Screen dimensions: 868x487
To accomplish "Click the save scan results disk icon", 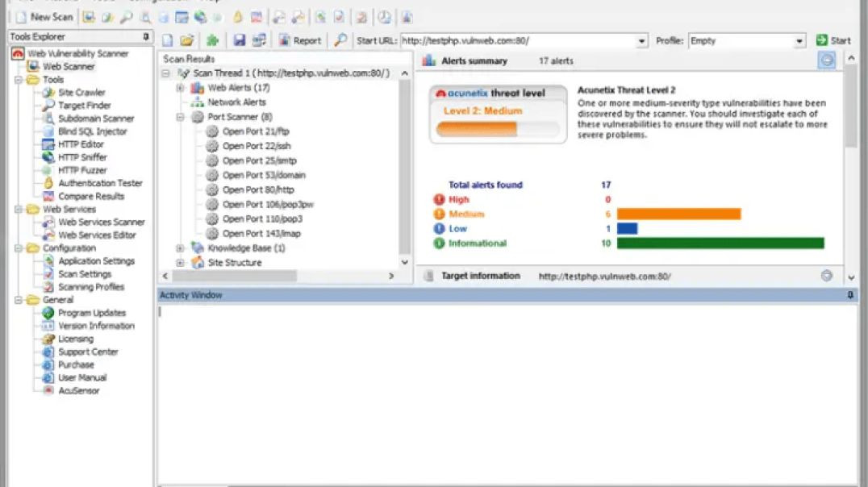I will 239,40.
